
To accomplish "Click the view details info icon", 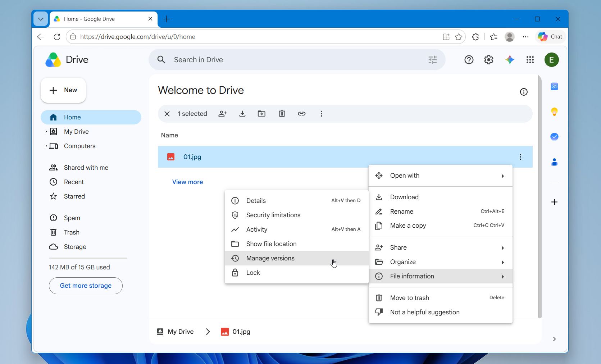I will click(524, 92).
